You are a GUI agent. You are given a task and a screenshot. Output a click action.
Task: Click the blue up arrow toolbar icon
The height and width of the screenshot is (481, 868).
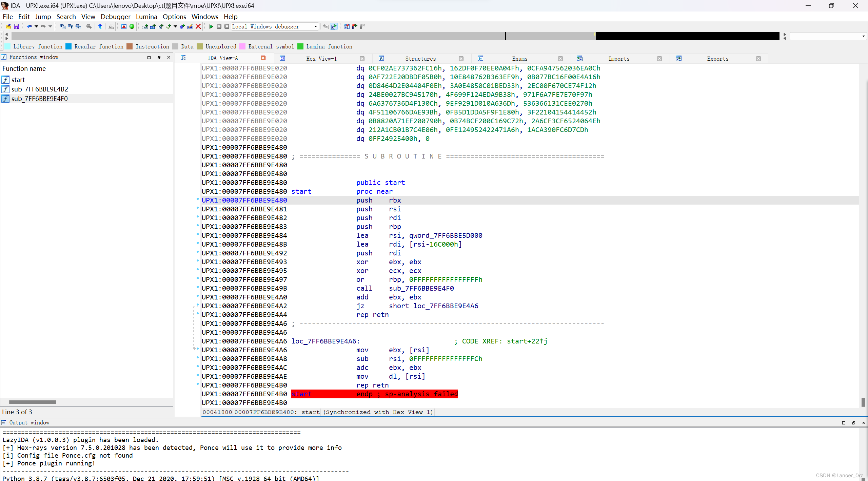pyautogui.click(x=100, y=26)
